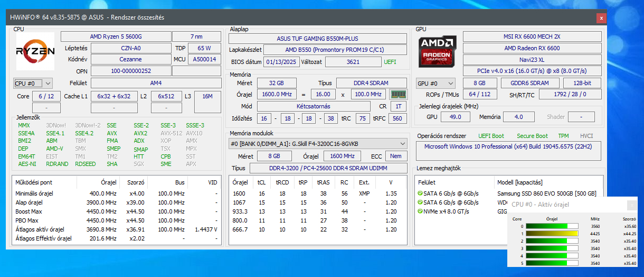
Task: Expand the memory module DIMM_A1 dropdown
Action: pos(403,144)
